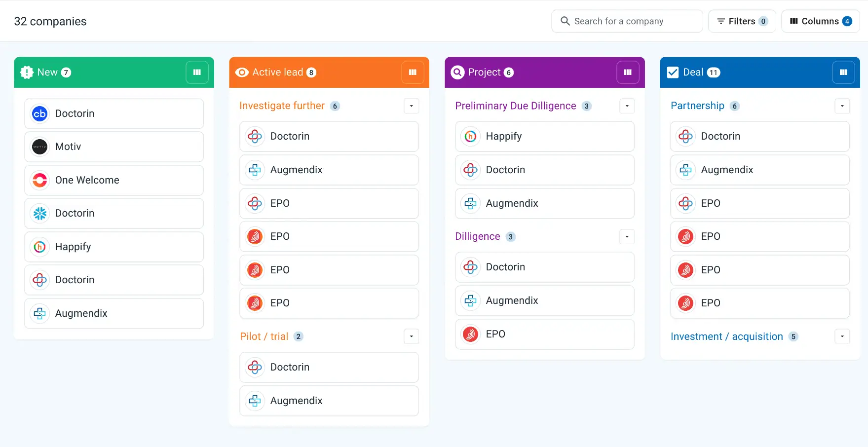
Task: Click the magnifier icon in Project header
Action: click(x=457, y=73)
